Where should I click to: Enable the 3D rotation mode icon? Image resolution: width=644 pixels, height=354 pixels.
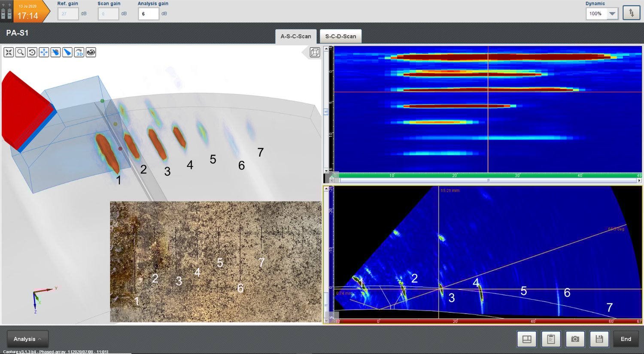79,52
